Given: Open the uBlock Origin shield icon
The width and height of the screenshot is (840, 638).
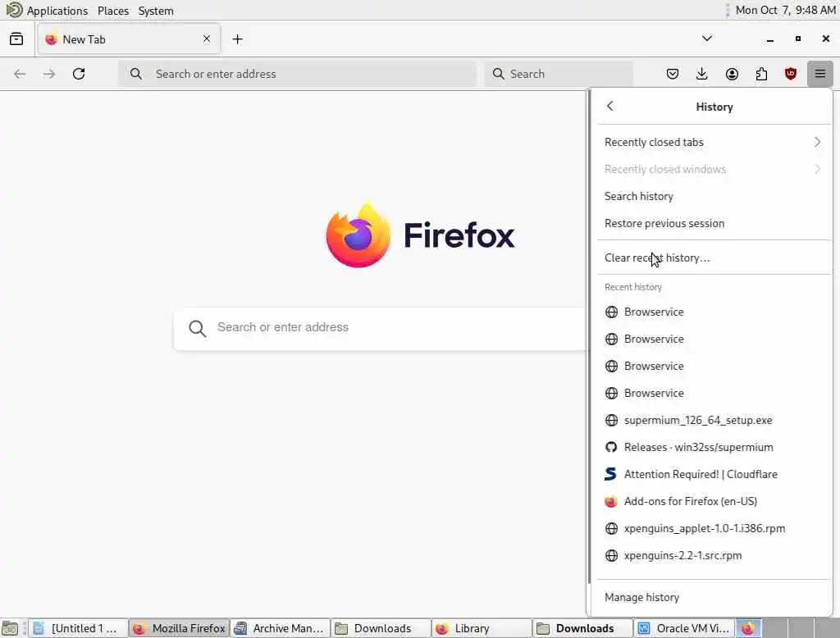Looking at the screenshot, I should pos(791,74).
